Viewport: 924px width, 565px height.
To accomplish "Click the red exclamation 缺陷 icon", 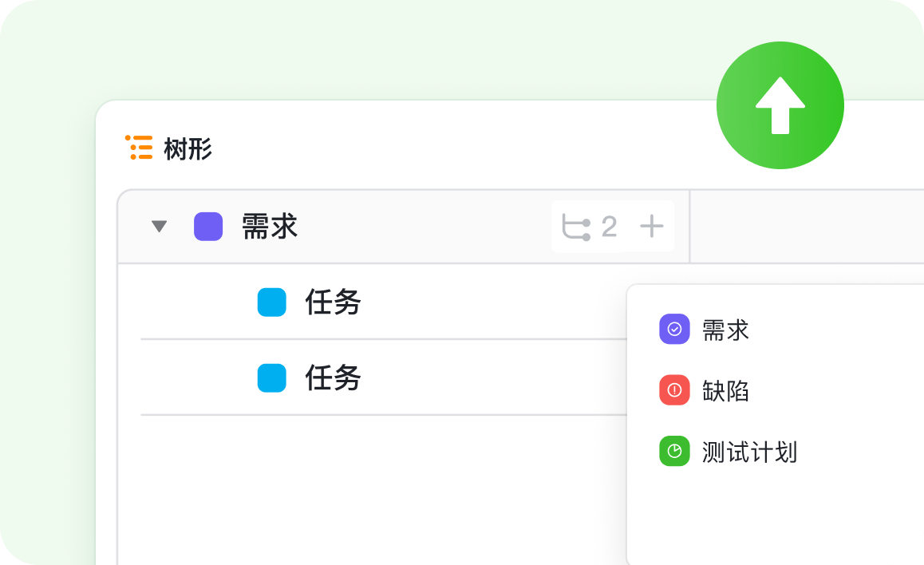I will coord(674,390).
